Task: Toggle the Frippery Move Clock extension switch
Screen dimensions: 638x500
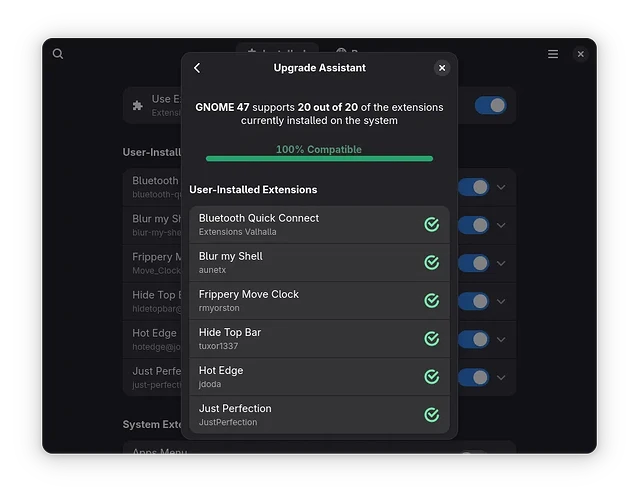Action: 474,263
